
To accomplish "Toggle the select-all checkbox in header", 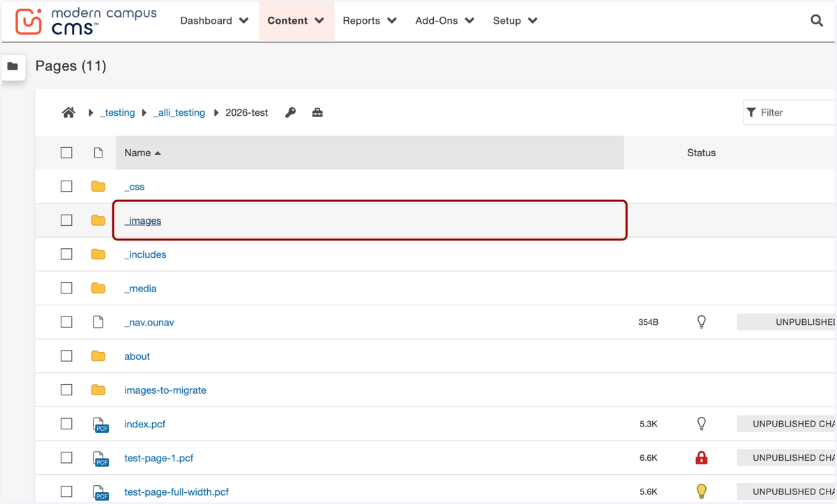I will click(x=66, y=153).
